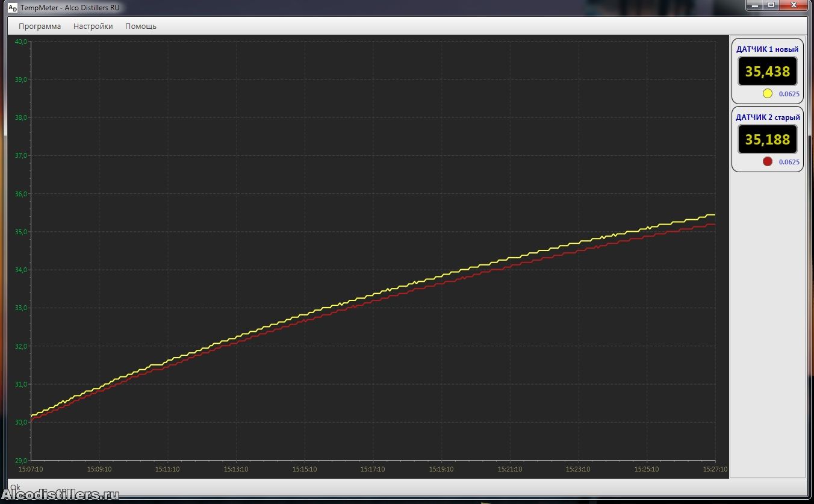Viewport: 814px width, 504px height.
Task: Click the ДАТЧИК 2 старый label
Action: [768, 117]
